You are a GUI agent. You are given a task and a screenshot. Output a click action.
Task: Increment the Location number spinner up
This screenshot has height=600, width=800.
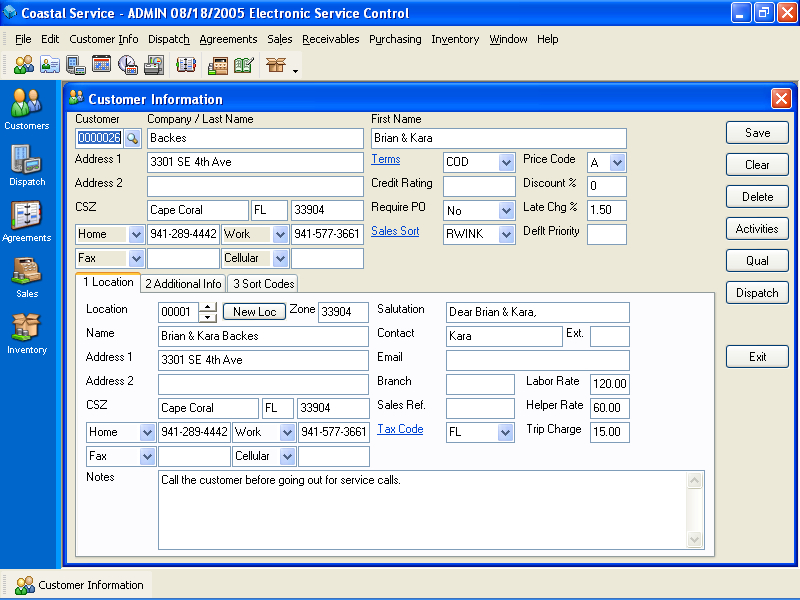tap(208, 307)
